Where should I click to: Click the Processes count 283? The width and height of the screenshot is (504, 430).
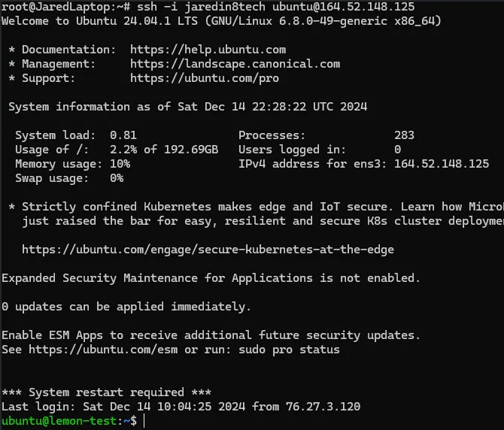click(404, 135)
